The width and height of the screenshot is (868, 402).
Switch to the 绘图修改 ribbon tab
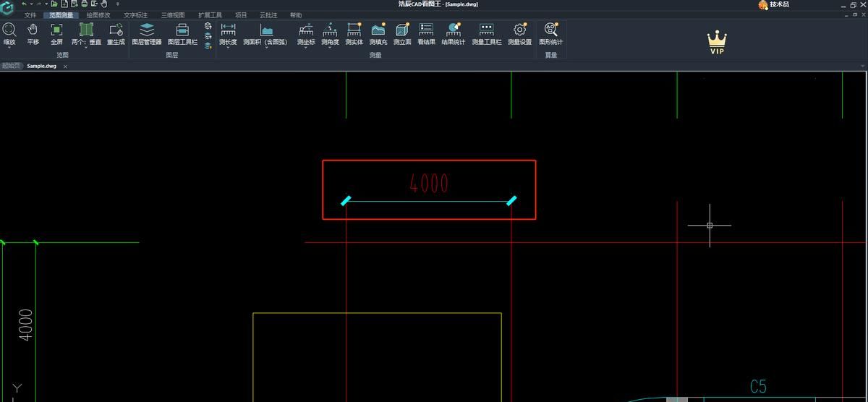98,15
